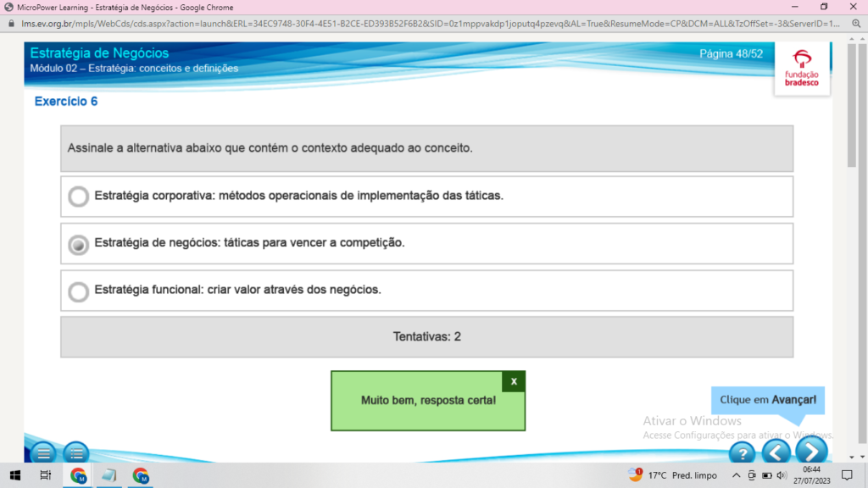Select Estratégia corporativa radio option
The width and height of the screenshot is (868, 488).
click(x=78, y=197)
